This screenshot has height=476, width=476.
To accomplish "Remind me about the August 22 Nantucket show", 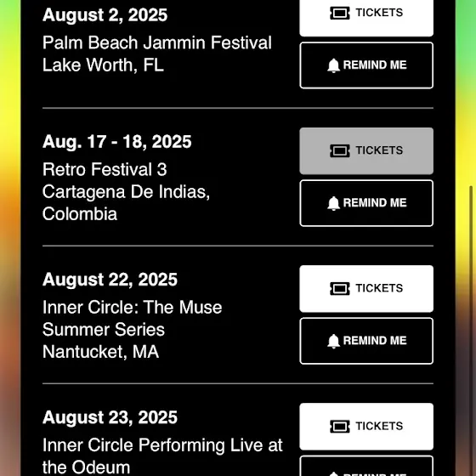I will (366, 341).
